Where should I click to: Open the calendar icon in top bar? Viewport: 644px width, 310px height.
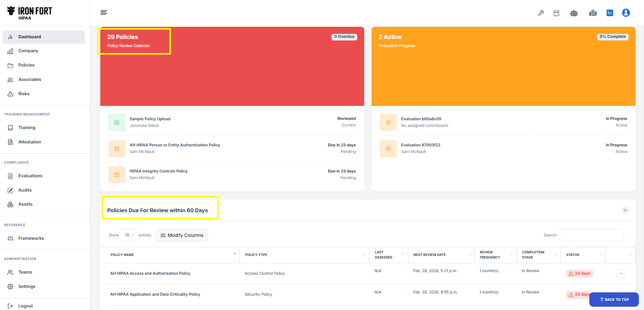point(556,13)
